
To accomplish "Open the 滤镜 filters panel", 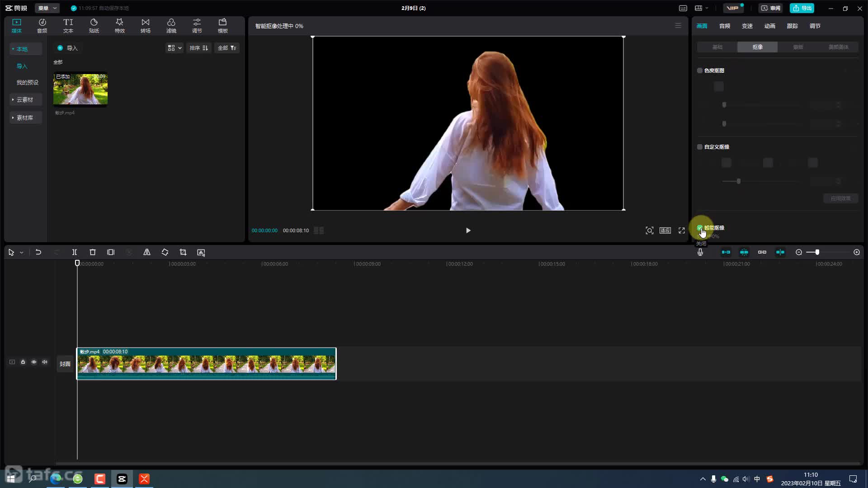I will (x=171, y=26).
